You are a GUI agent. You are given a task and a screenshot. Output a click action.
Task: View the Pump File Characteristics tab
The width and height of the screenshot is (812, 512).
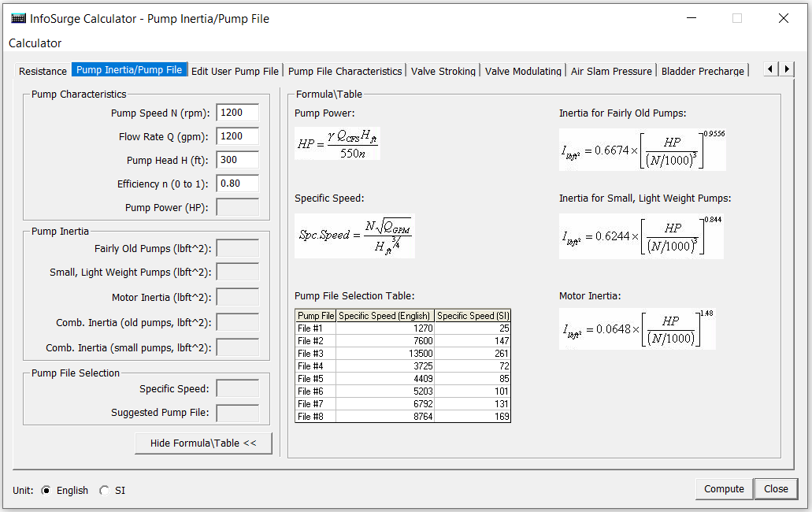(x=344, y=70)
